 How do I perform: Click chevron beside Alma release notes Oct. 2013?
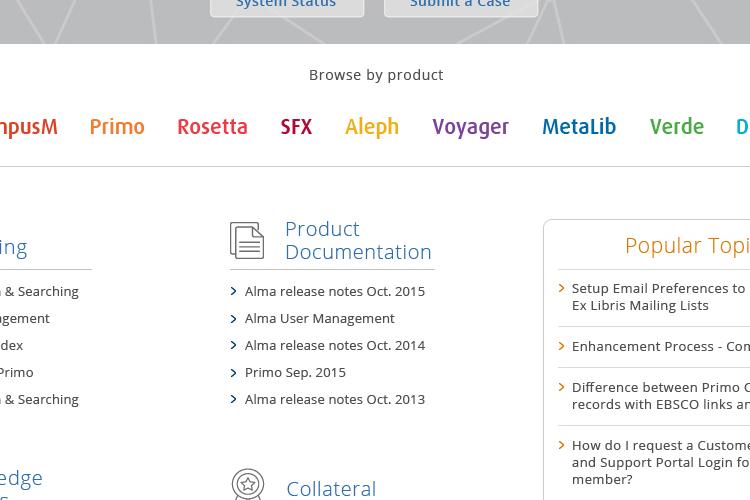point(233,399)
